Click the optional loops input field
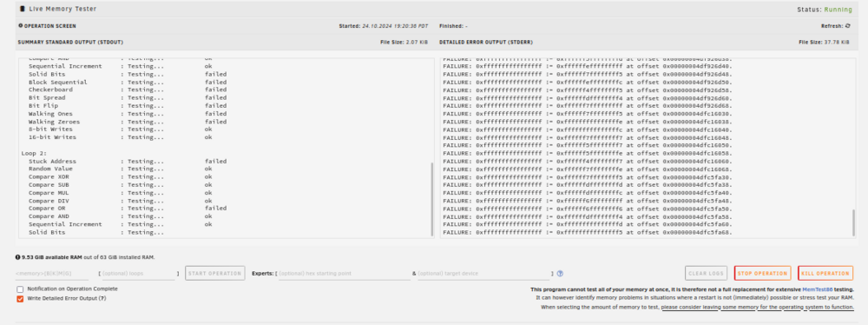The height and width of the screenshot is (325, 868). point(138,274)
